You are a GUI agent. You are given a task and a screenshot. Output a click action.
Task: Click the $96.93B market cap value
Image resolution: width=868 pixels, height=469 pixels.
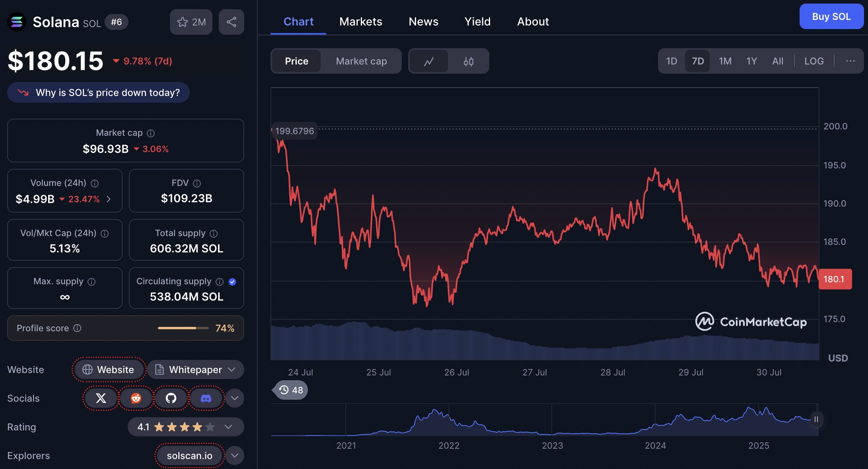(105, 149)
